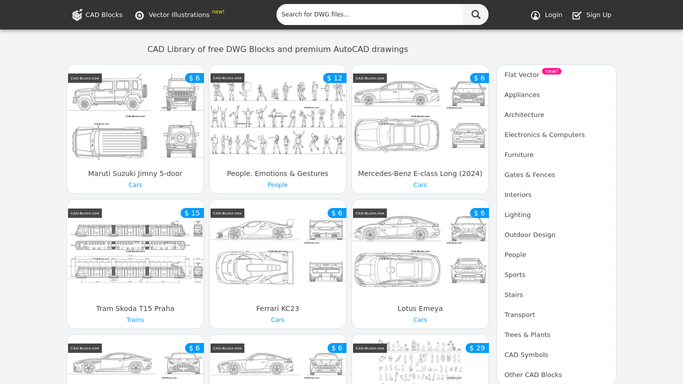Click the $12 price badge on People Emotions
The height and width of the screenshot is (384, 683).
[x=335, y=78]
